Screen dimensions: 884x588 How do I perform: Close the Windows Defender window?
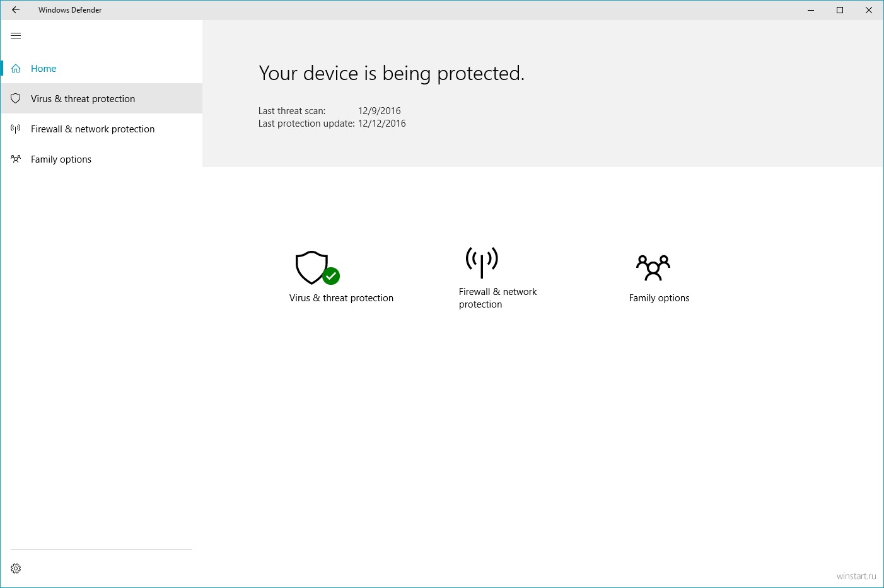coord(869,10)
